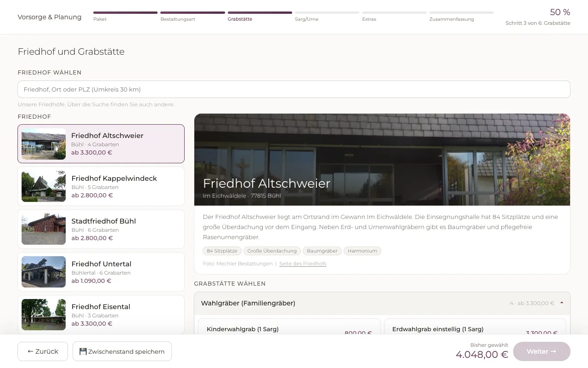588x368 pixels.
Task: Click the "Schritt 3 von 6: Grabstätte" text
Action: tap(538, 23)
